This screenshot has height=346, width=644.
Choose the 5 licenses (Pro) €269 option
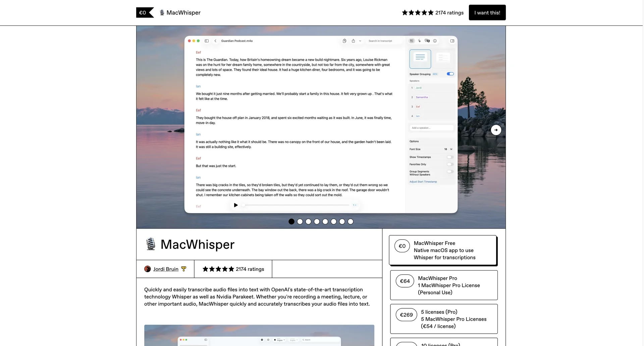coord(444,319)
